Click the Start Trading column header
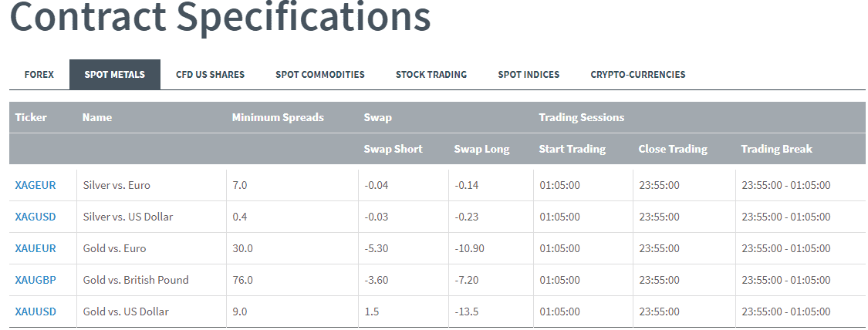 pos(572,150)
